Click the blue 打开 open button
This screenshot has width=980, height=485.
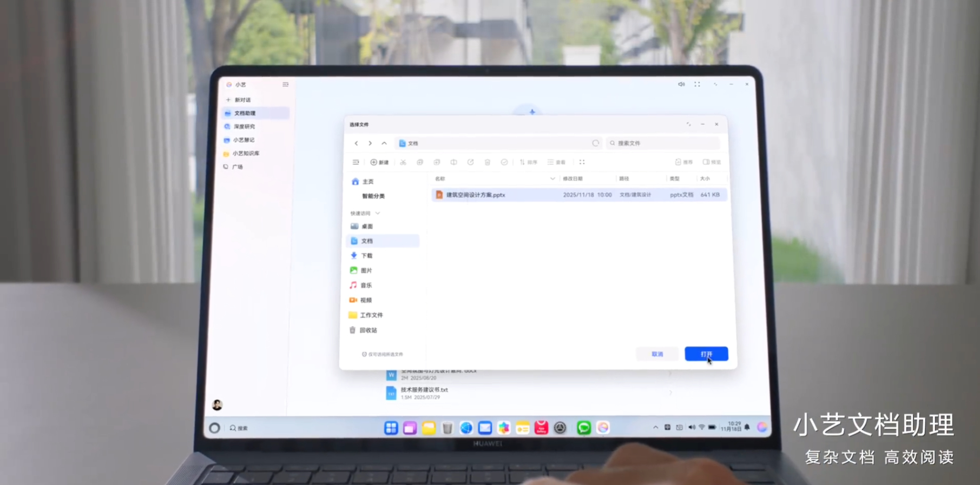(x=706, y=354)
